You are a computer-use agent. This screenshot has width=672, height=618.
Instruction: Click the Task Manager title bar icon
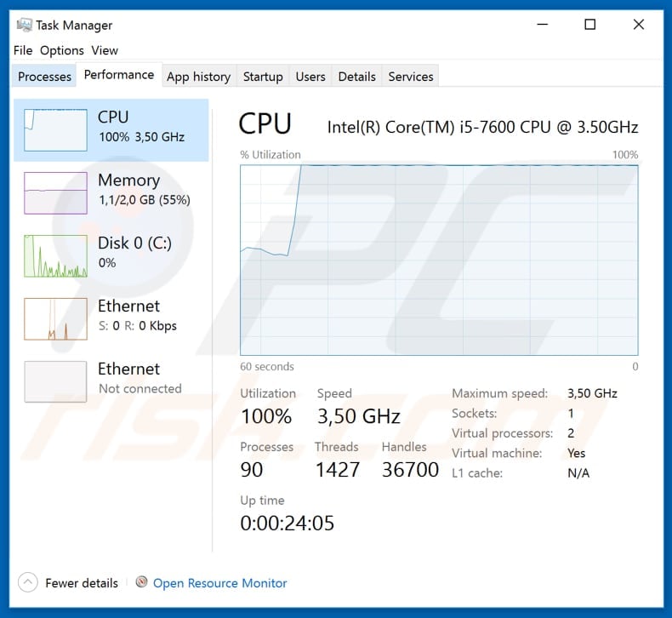click(24, 25)
